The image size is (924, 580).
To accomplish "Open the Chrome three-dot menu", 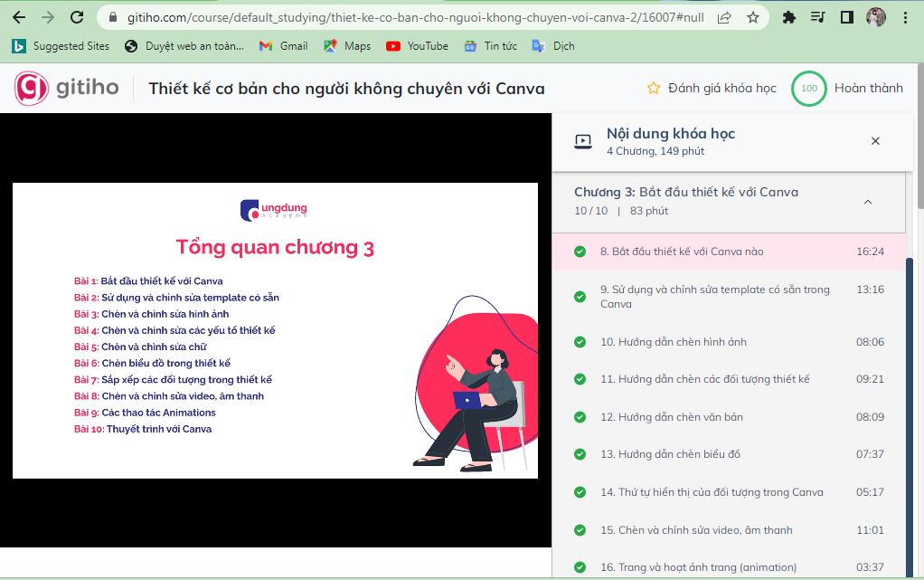I will [905, 18].
